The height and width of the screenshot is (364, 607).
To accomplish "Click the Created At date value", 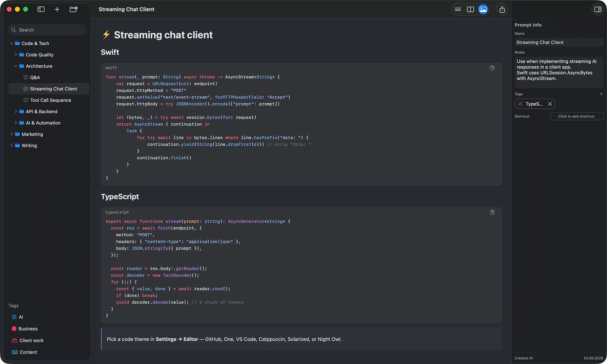I will (593, 358).
